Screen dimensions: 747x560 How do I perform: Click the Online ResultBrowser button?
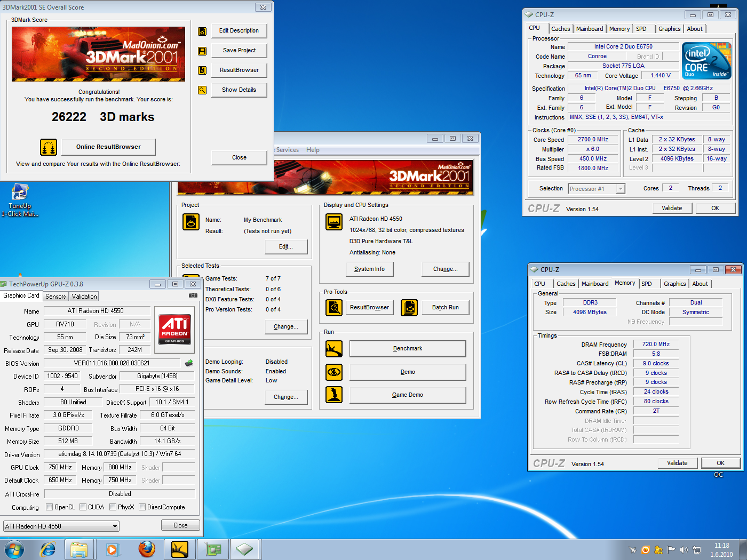(108, 147)
